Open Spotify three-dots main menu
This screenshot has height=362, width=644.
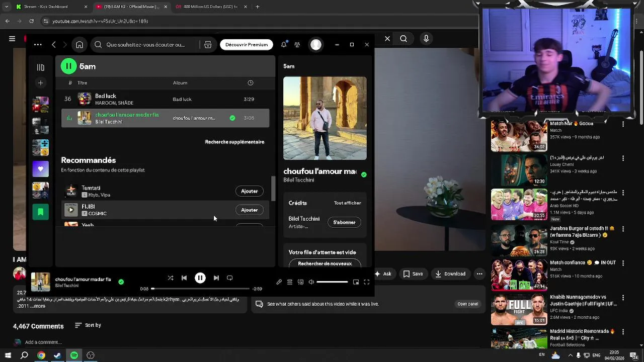coord(38,45)
